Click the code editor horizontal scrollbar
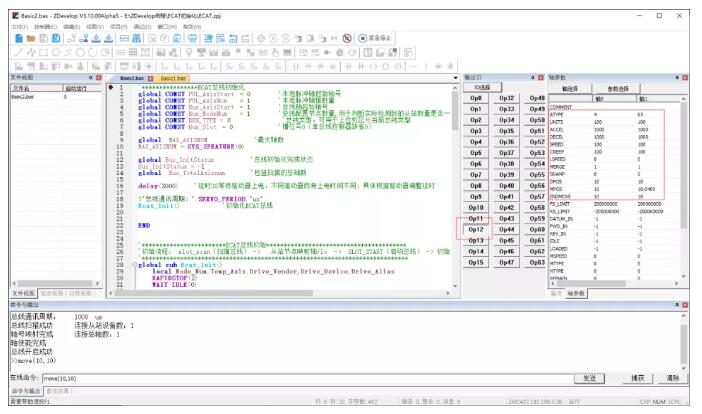The image size is (702, 414). [278, 293]
